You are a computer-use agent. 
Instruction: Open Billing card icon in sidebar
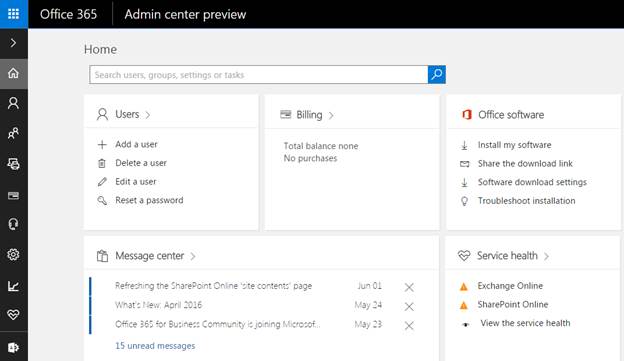14,195
